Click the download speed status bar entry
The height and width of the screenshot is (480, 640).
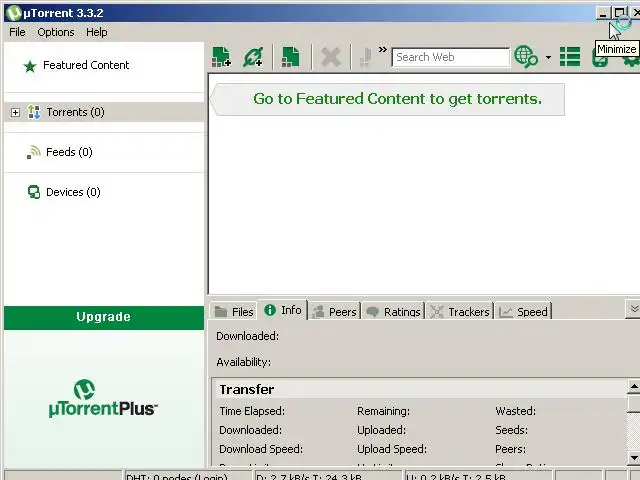tap(329, 476)
